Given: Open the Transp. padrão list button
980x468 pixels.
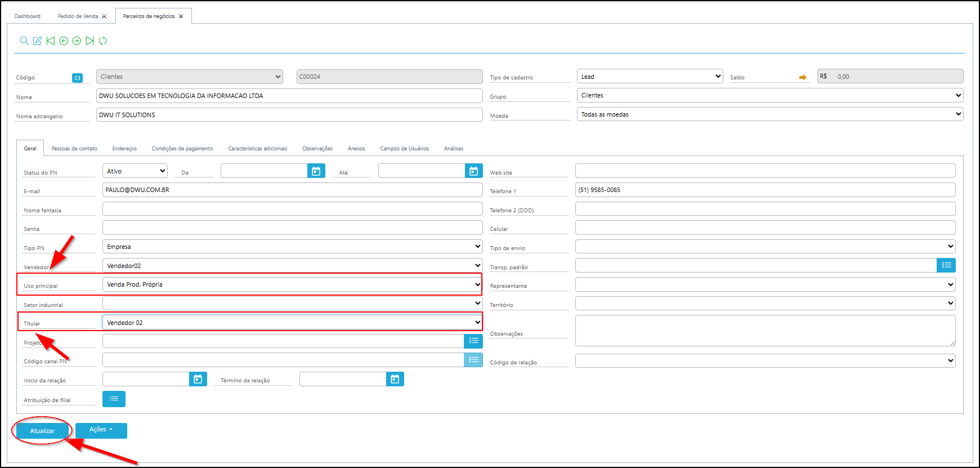Looking at the screenshot, I should (x=946, y=265).
